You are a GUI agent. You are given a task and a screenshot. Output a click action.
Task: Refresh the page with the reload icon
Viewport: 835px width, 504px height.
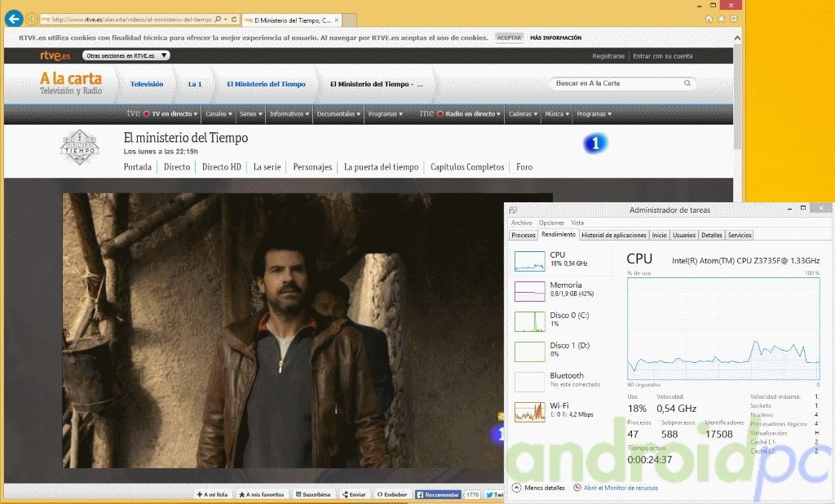coord(234,20)
